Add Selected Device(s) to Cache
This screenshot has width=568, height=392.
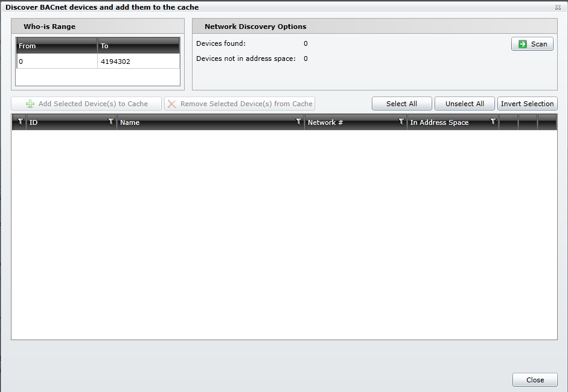pos(86,104)
